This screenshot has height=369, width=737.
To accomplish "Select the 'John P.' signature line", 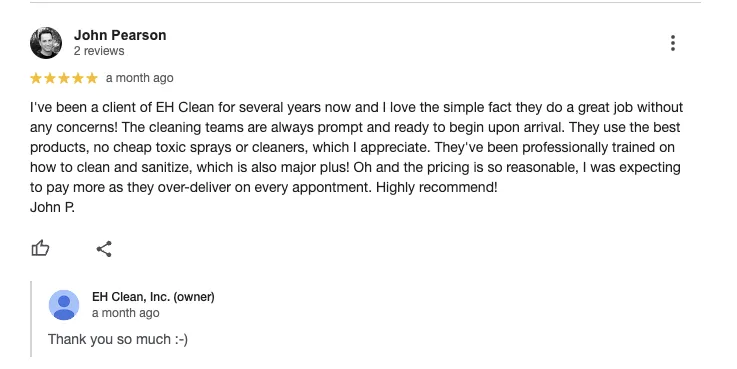I will pos(52,207).
